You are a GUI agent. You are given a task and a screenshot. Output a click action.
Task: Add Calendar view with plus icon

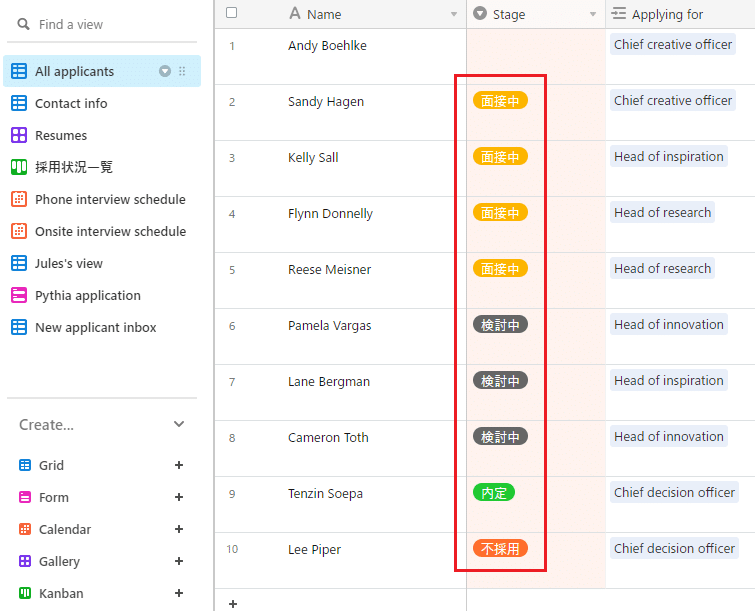[x=179, y=529]
